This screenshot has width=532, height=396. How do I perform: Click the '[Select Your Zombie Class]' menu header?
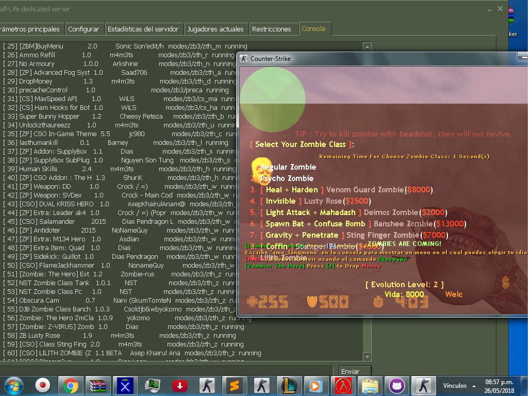pos(302,144)
